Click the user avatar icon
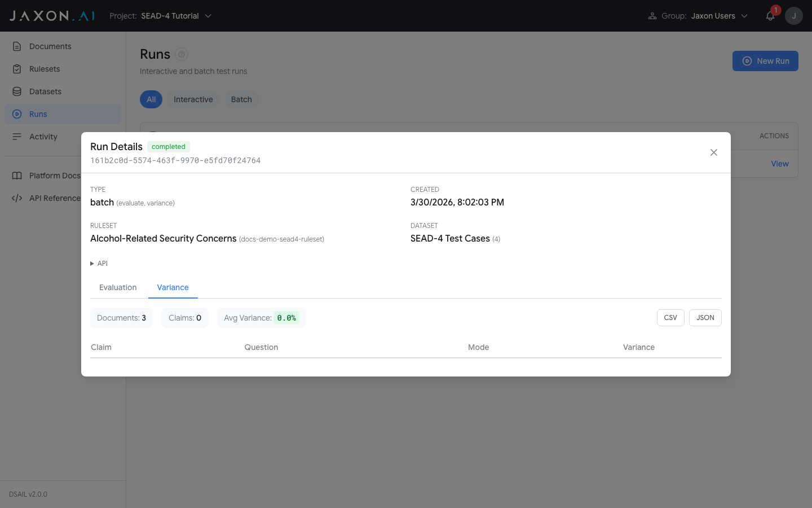812x508 pixels. (x=793, y=16)
